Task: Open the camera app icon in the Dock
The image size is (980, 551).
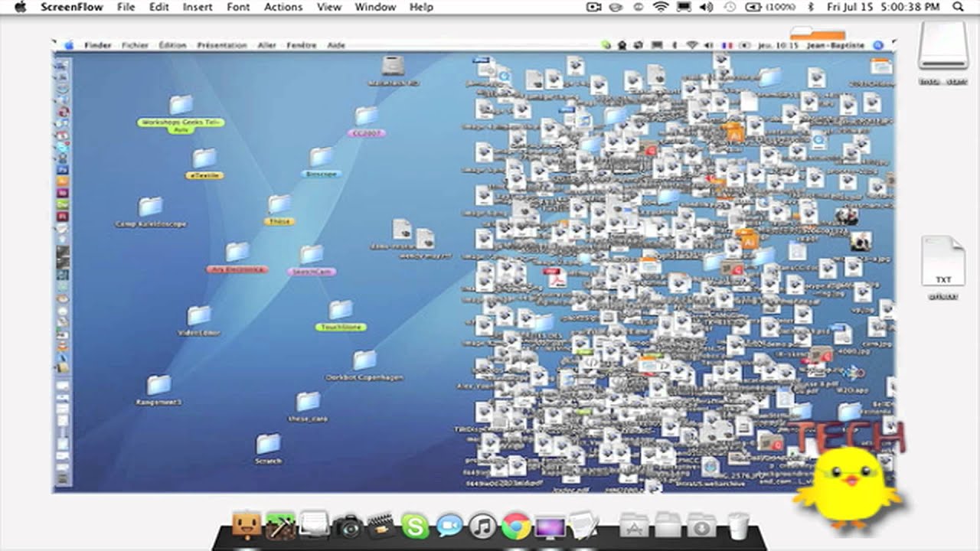Action: pyautogui.click(x=348, y=526)
